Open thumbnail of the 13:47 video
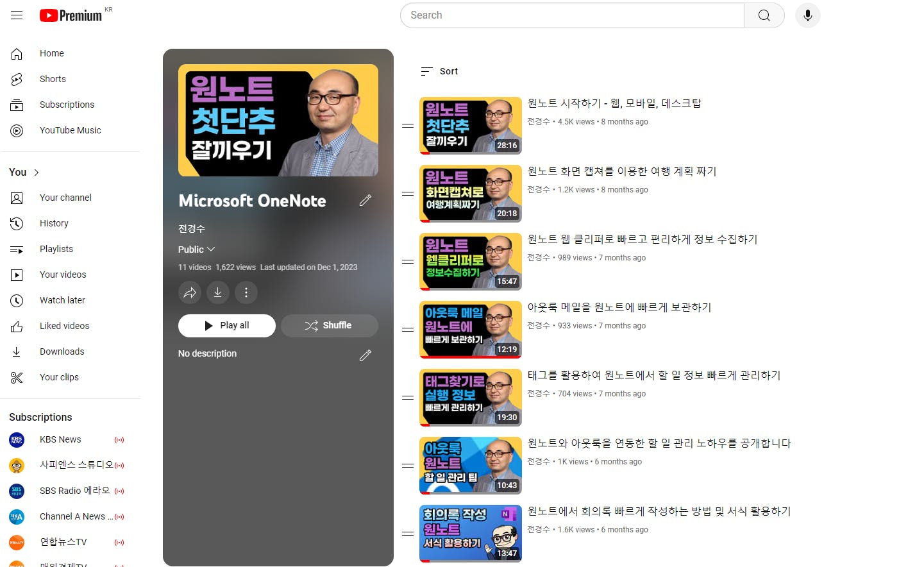The image size is (924, 567). (x=471, y=534)
